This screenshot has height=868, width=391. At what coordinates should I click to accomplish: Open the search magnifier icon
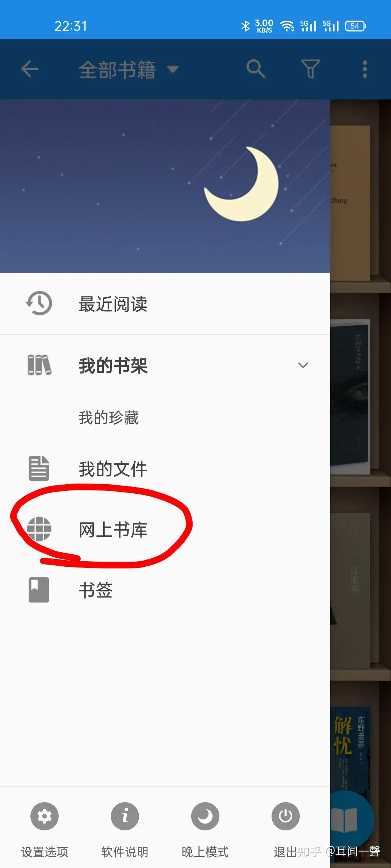(256, 69)
